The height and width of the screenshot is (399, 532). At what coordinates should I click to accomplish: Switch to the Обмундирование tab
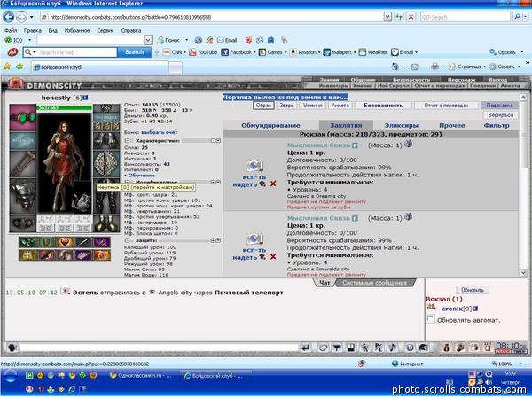pos(270,126)
